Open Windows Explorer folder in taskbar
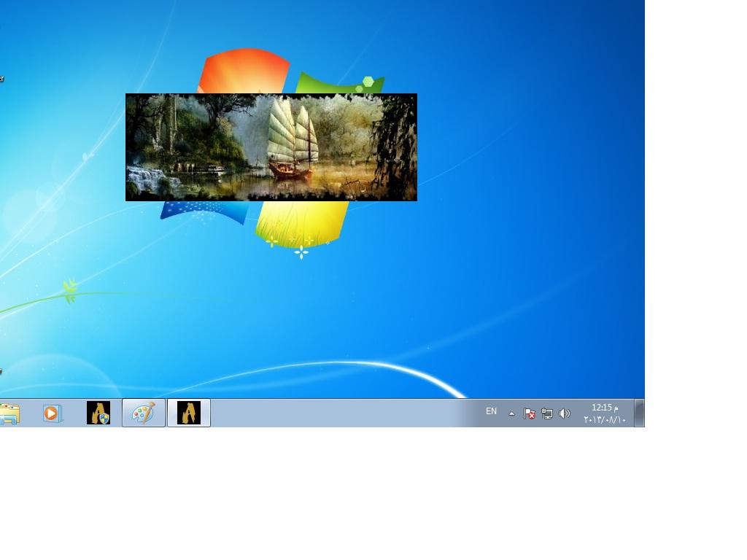The image size is (747, 560). coord(9,413)
